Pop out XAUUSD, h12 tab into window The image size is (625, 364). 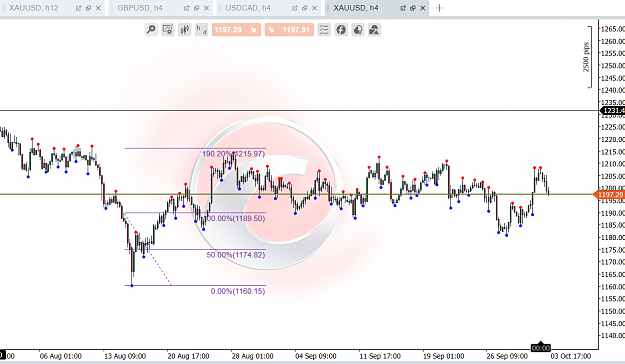88,8
